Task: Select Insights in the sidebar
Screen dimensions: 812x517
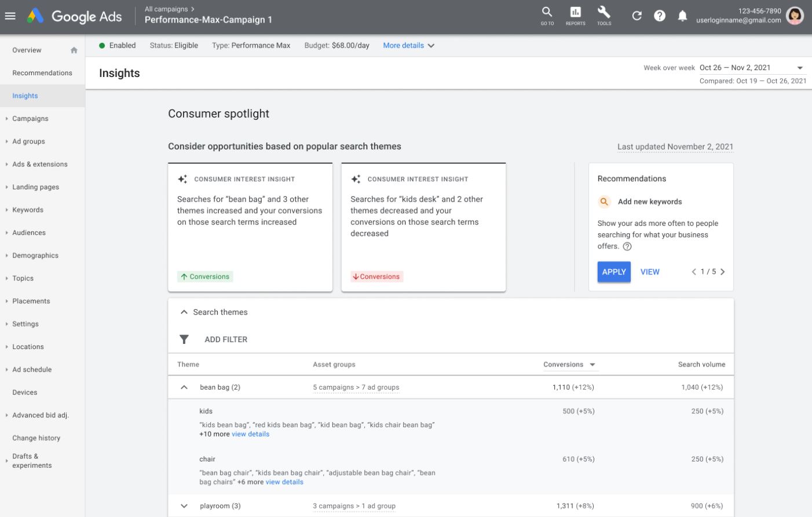Action: pos(25,96)
